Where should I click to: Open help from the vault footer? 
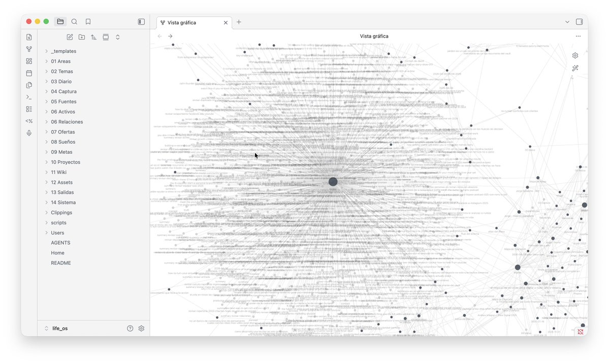tap(130, 328)
